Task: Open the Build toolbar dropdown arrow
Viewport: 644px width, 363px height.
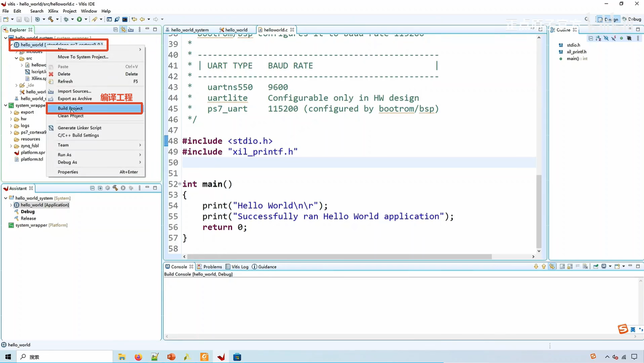Action: pos(57,19)
